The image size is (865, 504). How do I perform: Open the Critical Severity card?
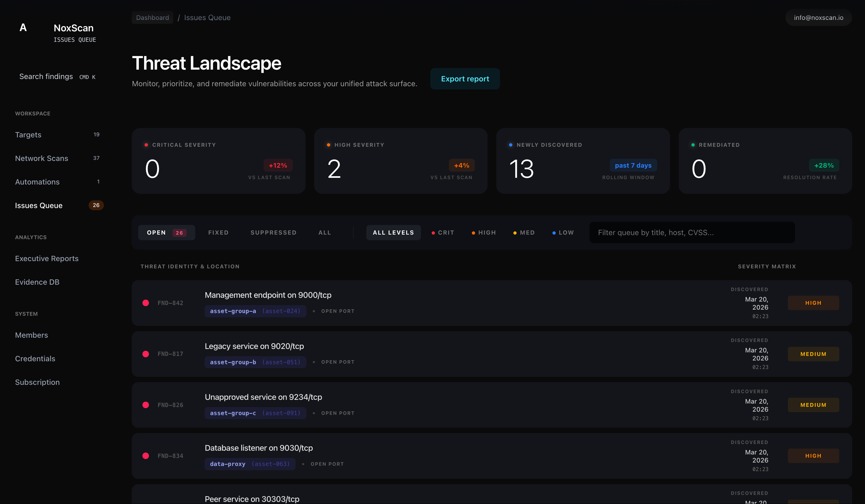click(x=218, y=161)
